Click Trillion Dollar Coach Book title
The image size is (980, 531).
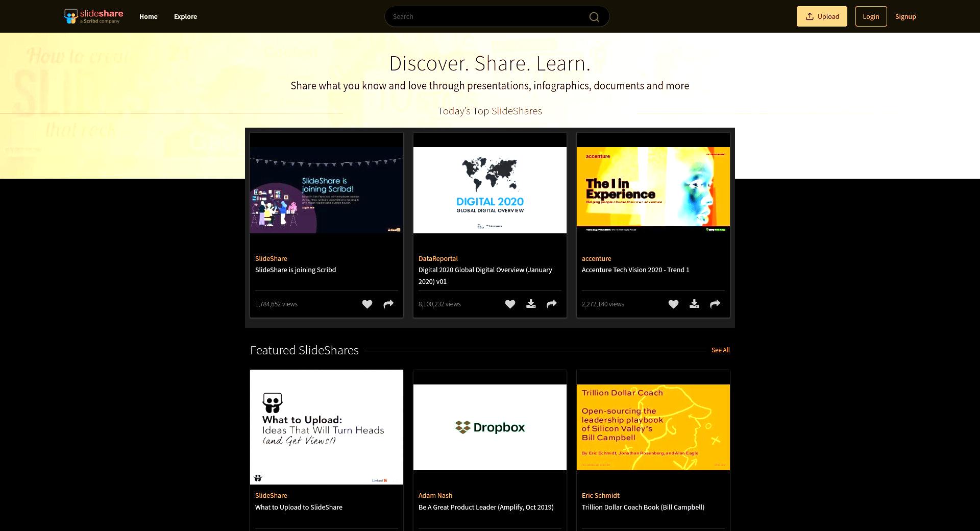[643, 507]
